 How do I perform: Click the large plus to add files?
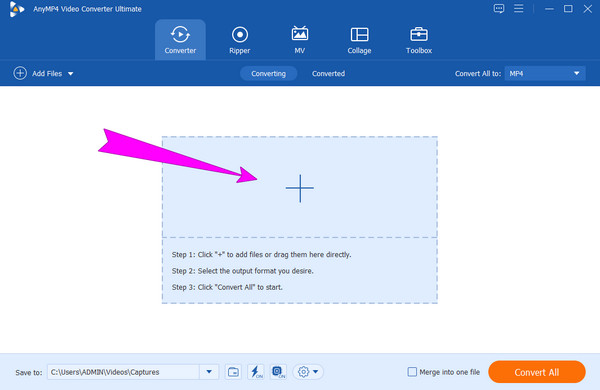[300, 188]
